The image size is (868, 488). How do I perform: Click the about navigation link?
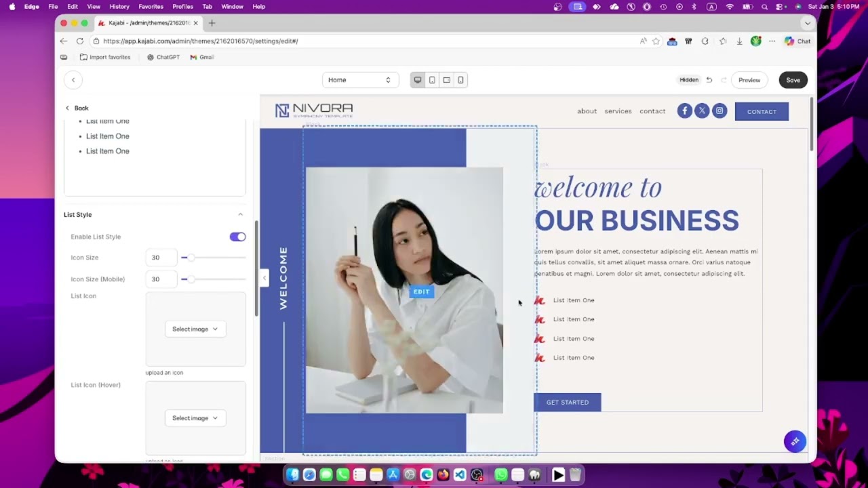[587, 111]
